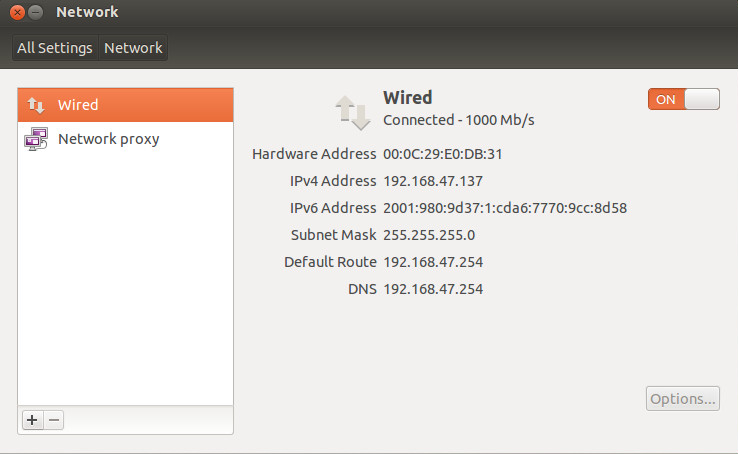Open All Settings

point(55,48)
